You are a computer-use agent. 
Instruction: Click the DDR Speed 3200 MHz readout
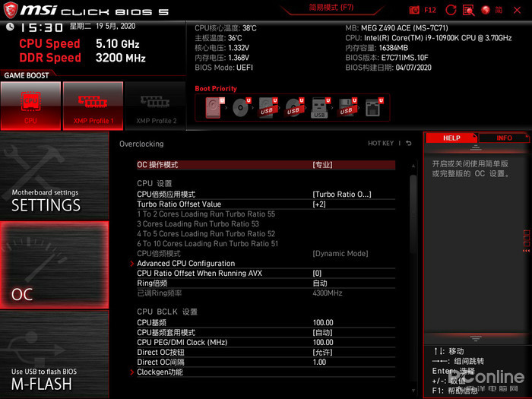(x=82, y=58)
